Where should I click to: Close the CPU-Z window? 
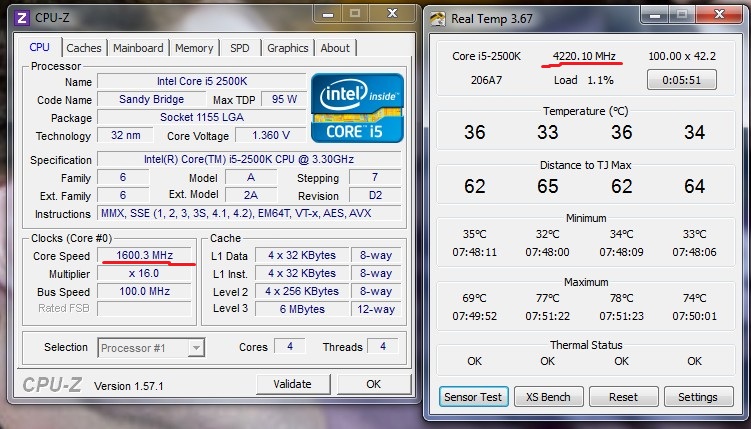point(393,14)
